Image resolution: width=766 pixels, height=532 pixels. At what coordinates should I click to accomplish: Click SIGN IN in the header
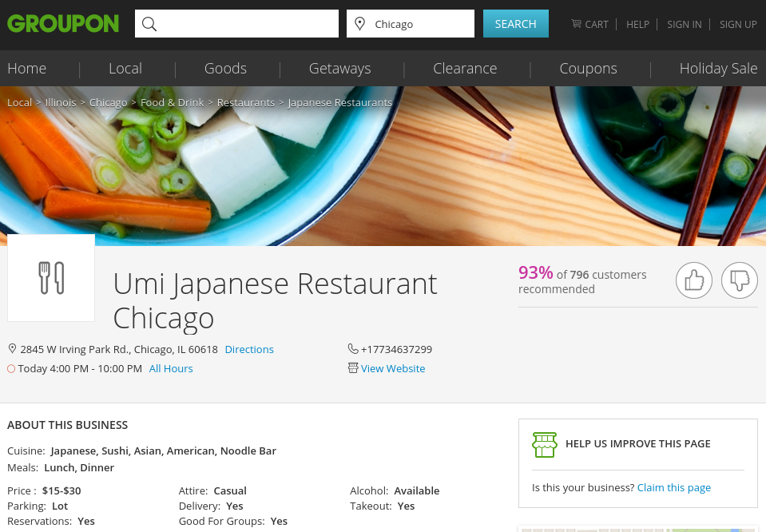point(684,24)
